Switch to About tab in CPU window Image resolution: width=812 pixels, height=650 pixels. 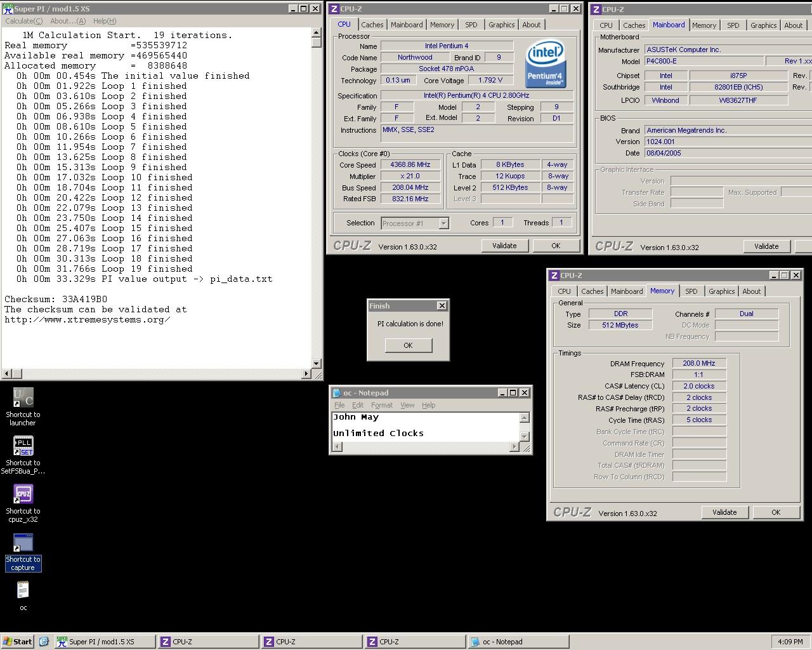point(532,25)
